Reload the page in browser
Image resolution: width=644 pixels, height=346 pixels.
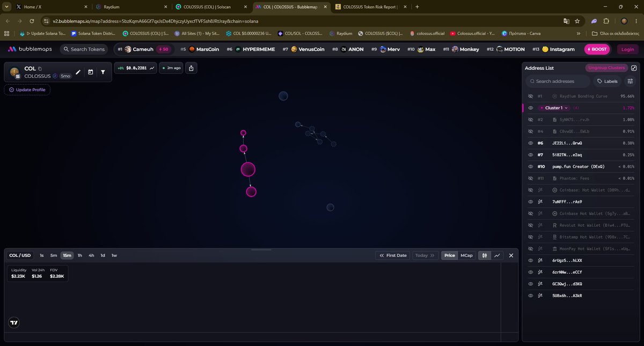(32, 21)
